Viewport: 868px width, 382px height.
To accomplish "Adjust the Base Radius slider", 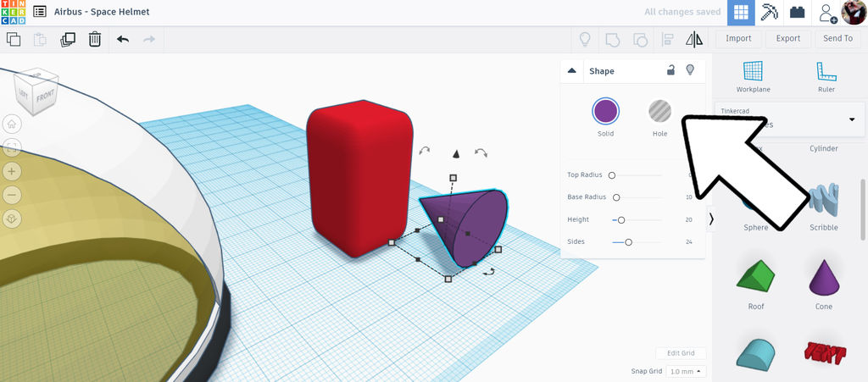I will (x=616, y=197).
